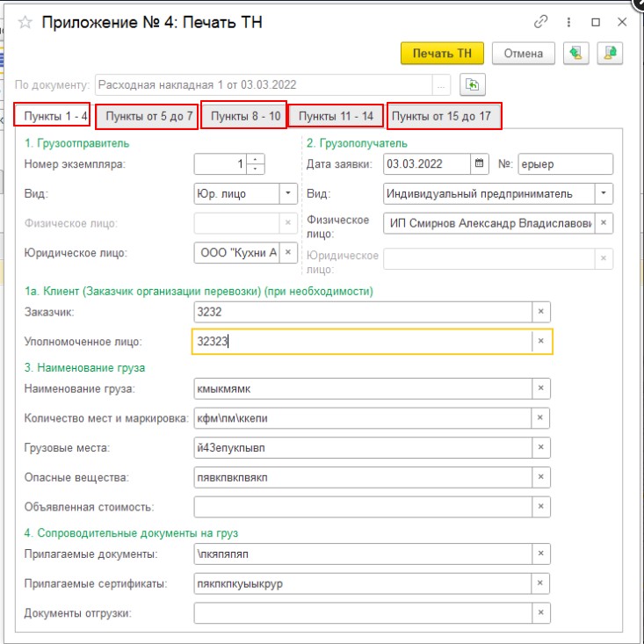Open the three-dot more actions menu
The image size is (644, 644).
point(568,22)
